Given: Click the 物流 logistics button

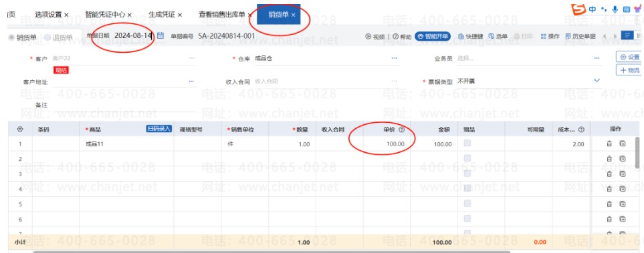Looking at the screenshot, I should pos(629,70).
